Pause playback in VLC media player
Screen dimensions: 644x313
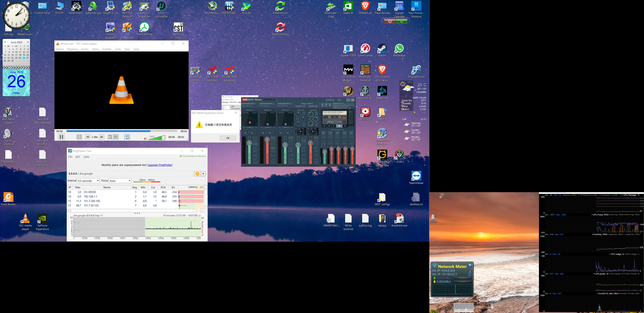pyautogui.click(x=61, y=137)
